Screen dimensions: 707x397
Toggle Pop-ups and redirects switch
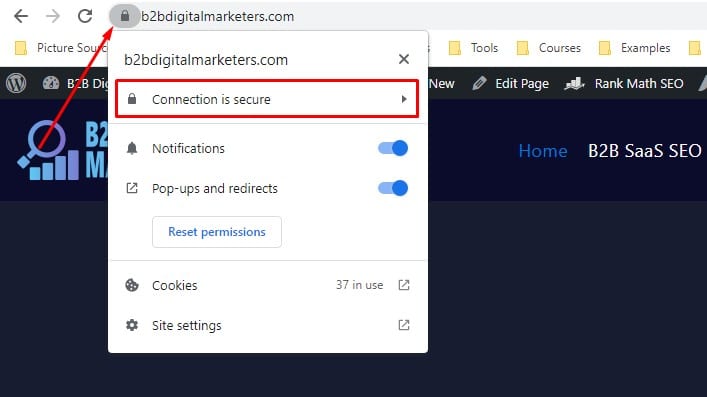[393, 188]
